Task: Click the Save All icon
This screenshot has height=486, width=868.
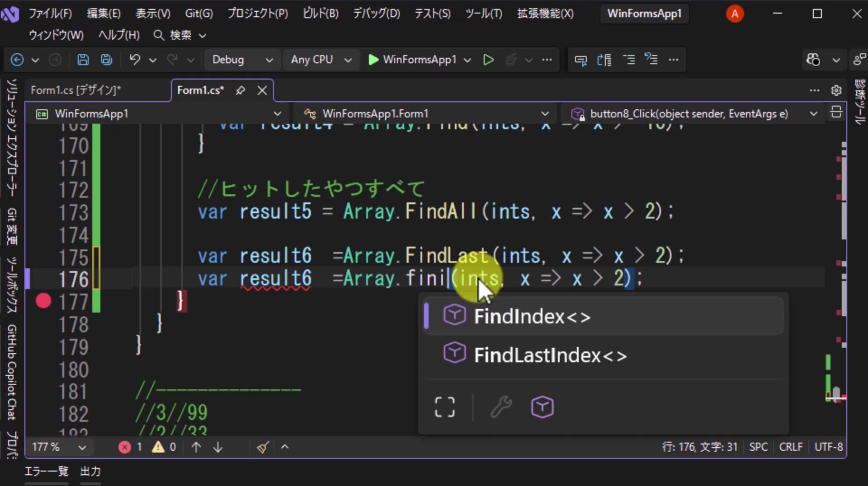Action: (107, 60)
